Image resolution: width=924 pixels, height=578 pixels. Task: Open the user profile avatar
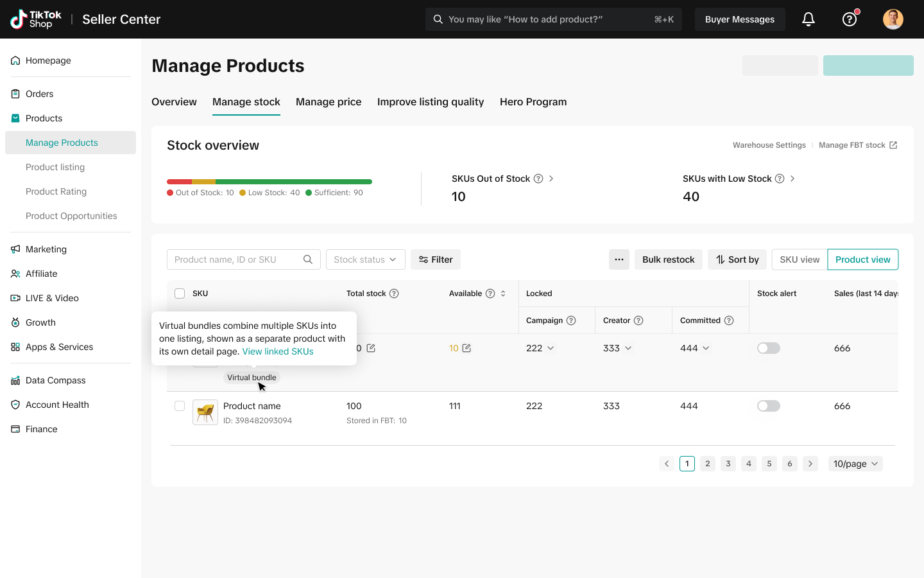click(x=893, y=19)
